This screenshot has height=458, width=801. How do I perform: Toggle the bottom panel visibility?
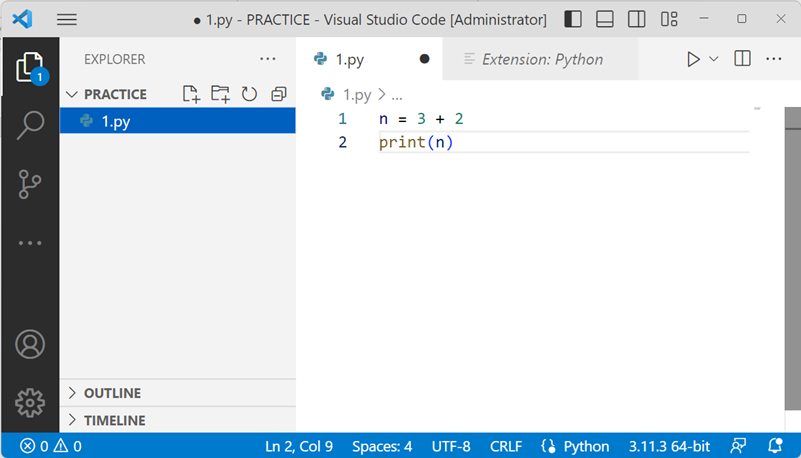click(x=605, y=19)
